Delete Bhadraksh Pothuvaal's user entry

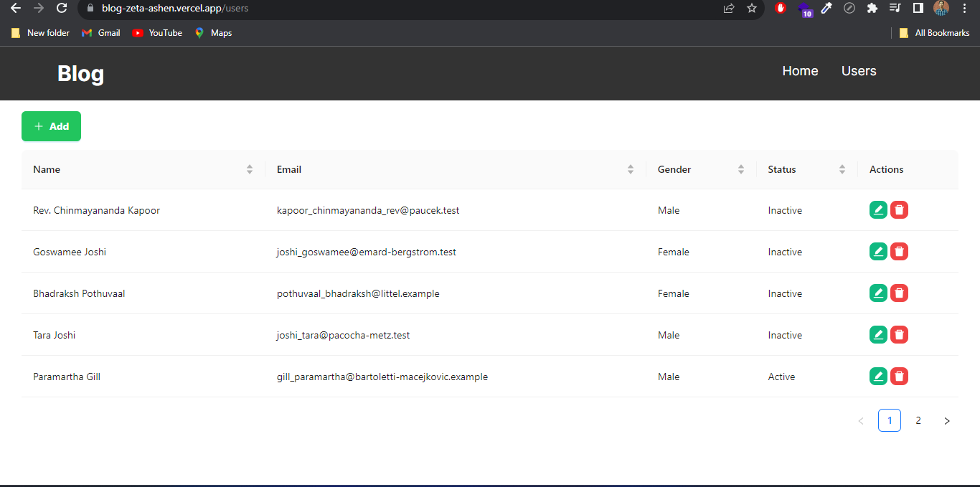coord(899,293)
